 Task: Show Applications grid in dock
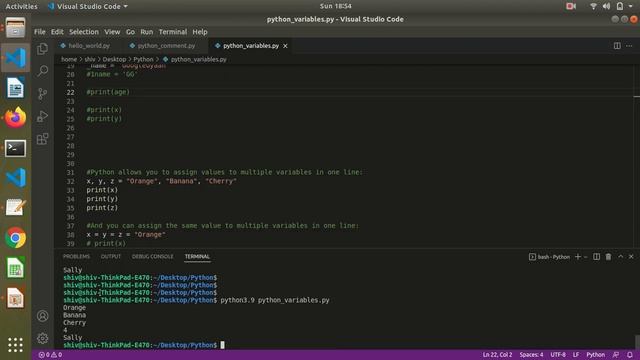click(x=16, y=345)
